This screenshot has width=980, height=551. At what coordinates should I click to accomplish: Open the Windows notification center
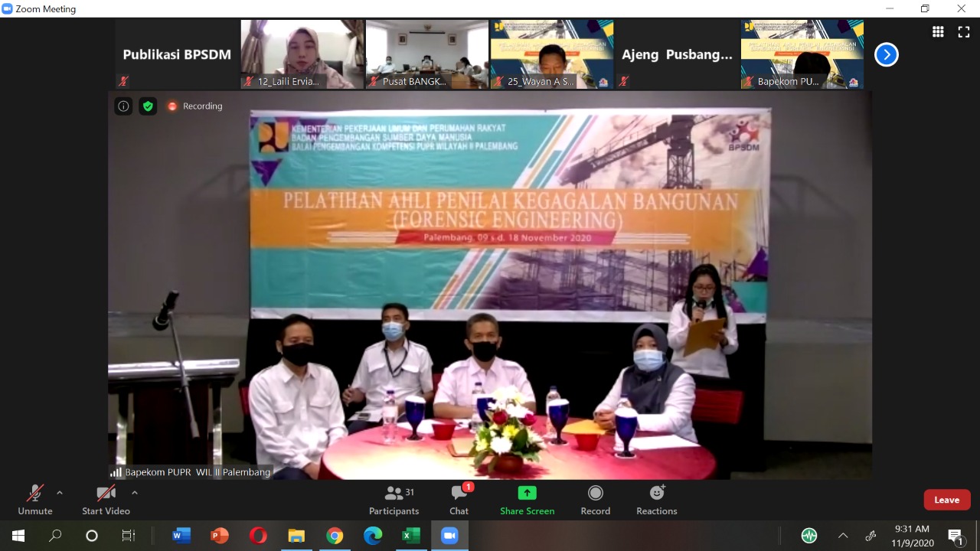(x=955, y=536)
